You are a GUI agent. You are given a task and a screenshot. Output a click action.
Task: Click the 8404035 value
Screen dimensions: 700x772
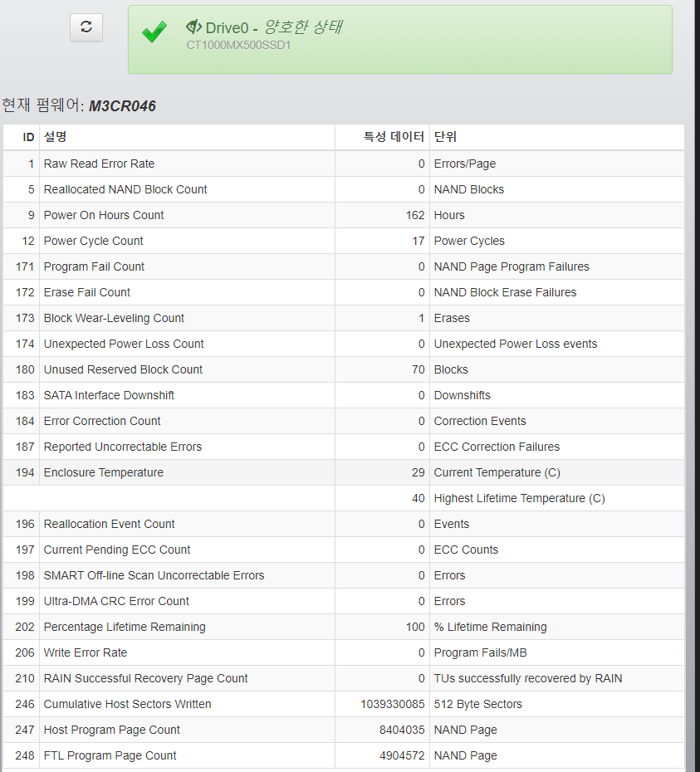pyautogui.click(x=402, y=730)
